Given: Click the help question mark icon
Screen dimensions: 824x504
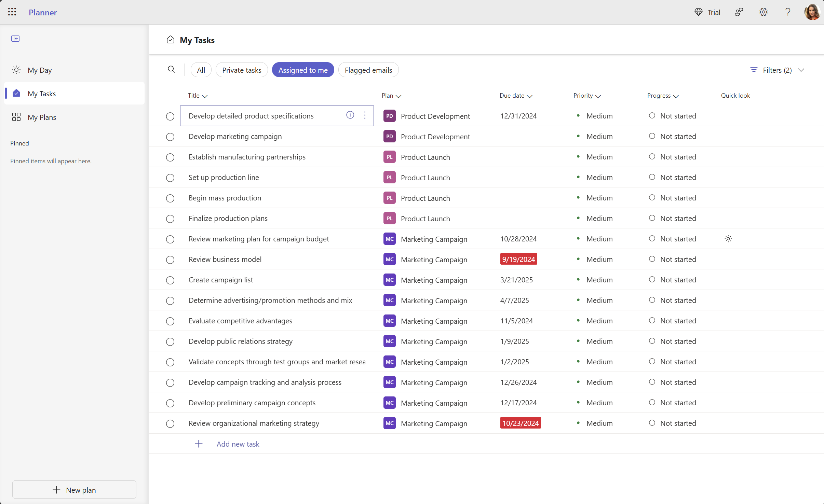Looking at the screenshot, I should click(787, 12).
